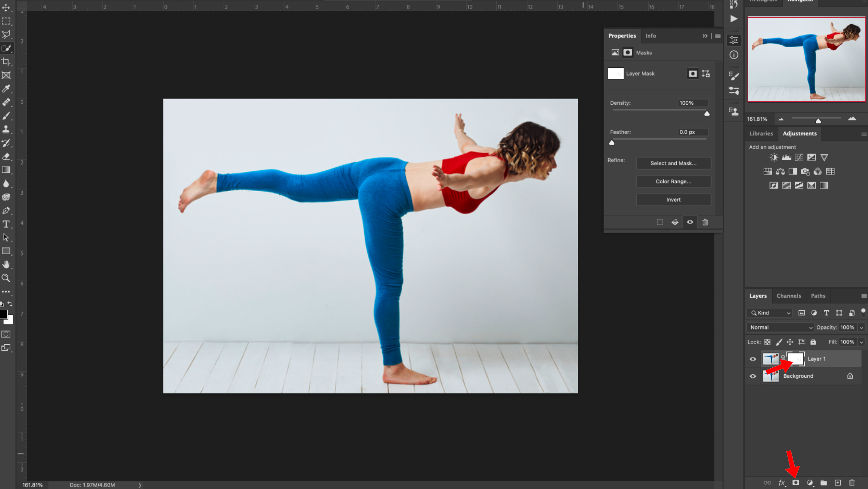Screen dimensions: 868x489
Task: Create a new layer with plus icon
Action: click(x=838, y=483)
